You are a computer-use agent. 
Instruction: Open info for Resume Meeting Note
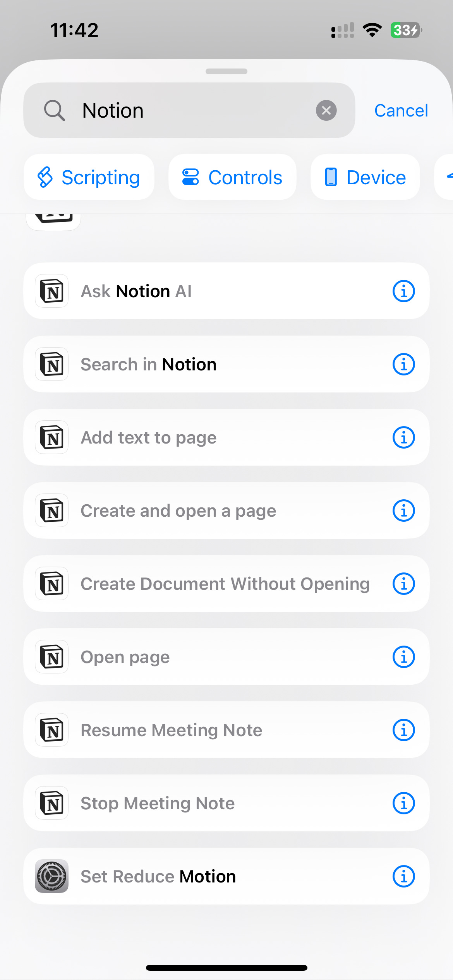pos(403,730)
